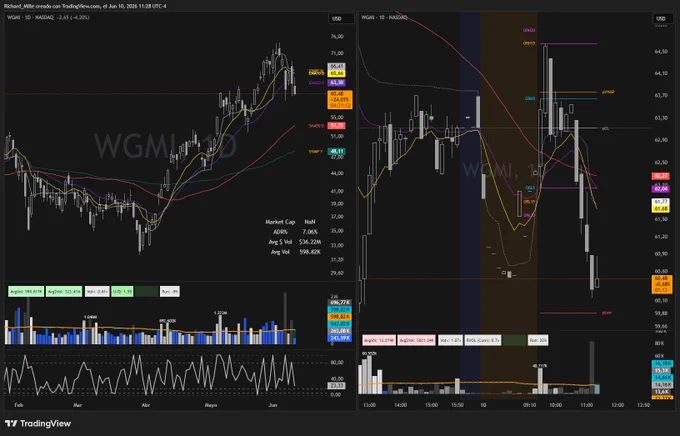Screen dimensions: 680x436
Task: Select the ORH15 level label on the intraday chart
Action: pos(529,43)
